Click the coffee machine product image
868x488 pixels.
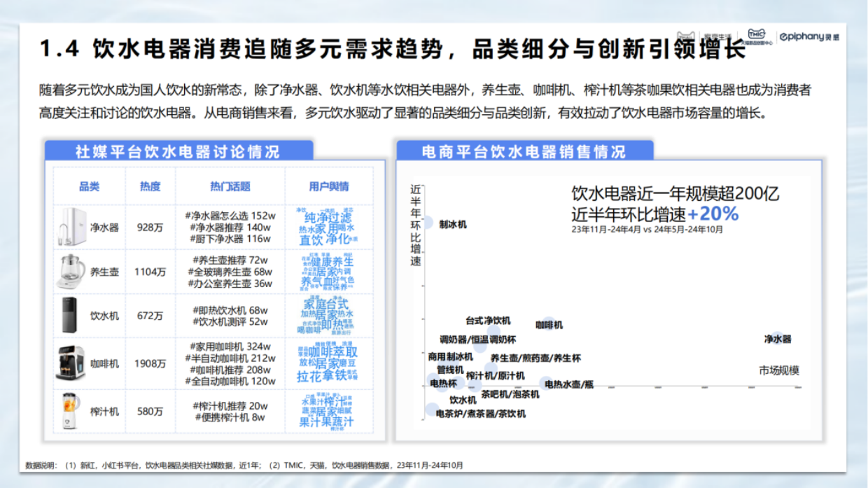click(70, 363)
